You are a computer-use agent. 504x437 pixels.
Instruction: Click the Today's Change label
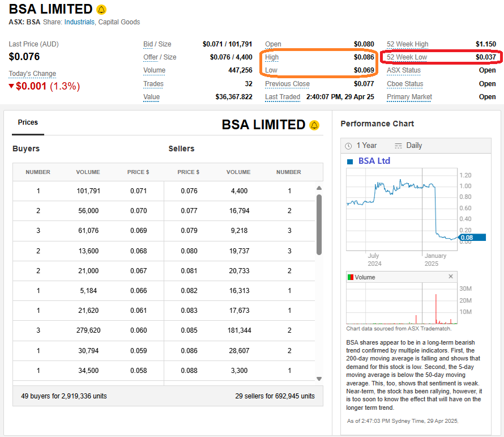point(32,74)
